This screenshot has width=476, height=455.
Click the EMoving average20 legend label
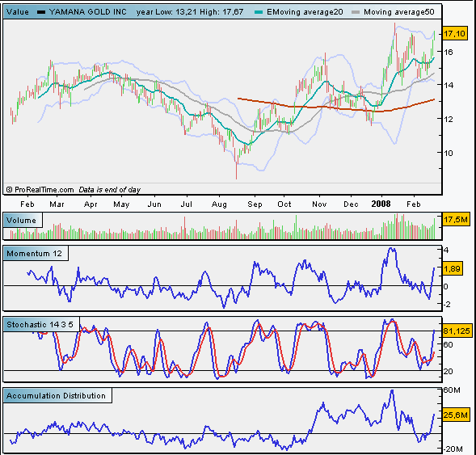coord(305,12)
